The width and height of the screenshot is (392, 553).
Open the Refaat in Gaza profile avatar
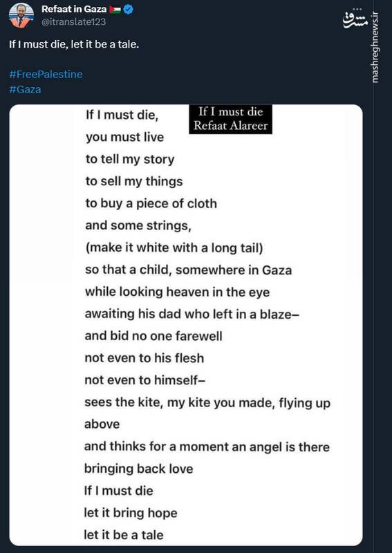click(x=21, y=15)
